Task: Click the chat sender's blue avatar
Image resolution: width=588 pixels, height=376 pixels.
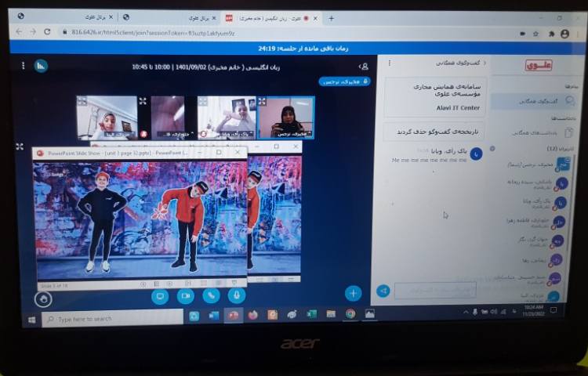Action: coord(476,154)
